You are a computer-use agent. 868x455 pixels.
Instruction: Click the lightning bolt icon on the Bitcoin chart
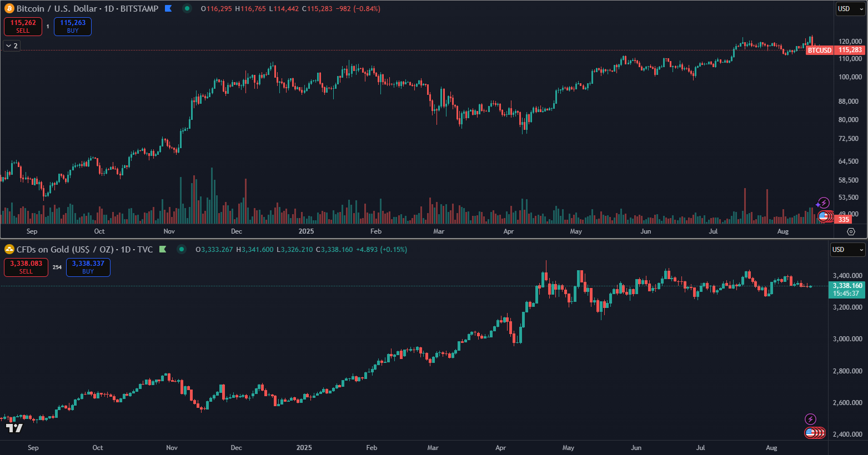point(824,203)
